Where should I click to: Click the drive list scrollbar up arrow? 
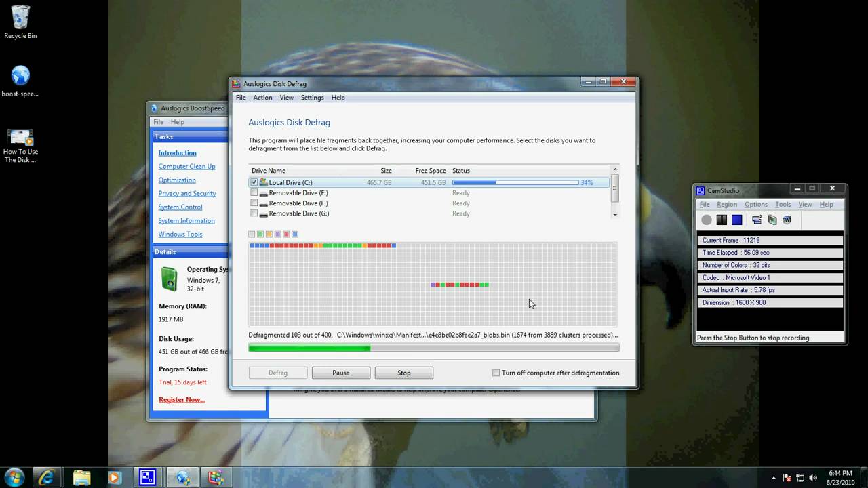tap(615, 169)
